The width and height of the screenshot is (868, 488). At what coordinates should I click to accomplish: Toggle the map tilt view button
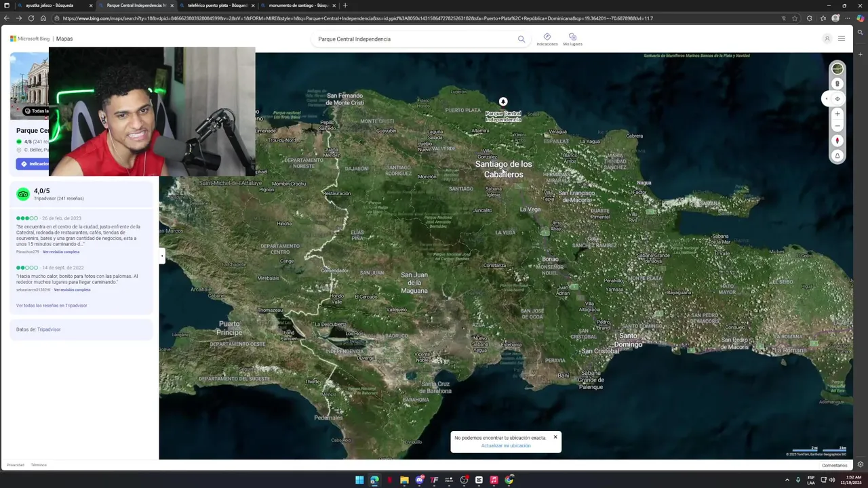[x=837, y=156]
